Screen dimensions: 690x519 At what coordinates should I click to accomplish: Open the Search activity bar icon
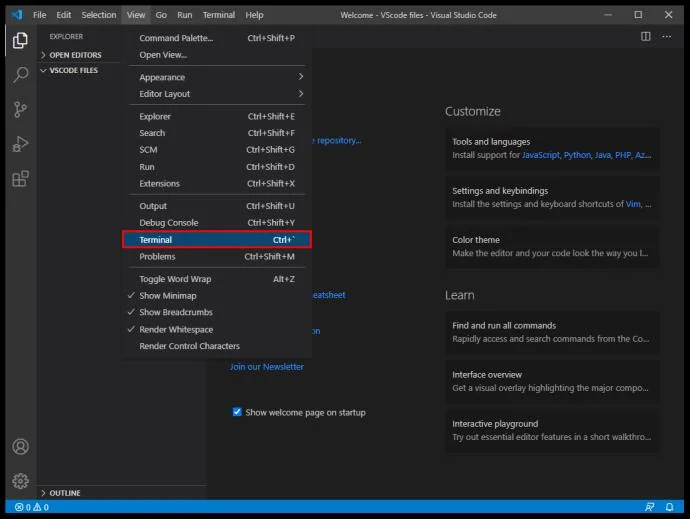point(20,75)
